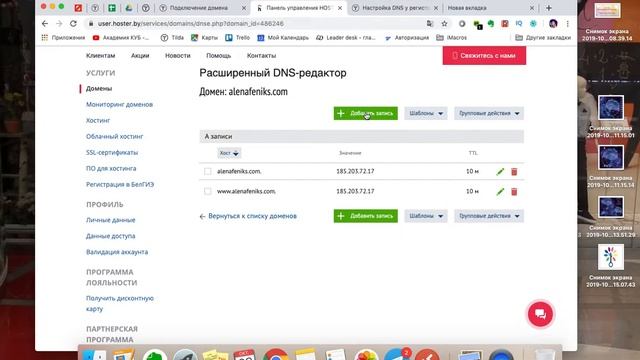Open Мониторинг доменов sidebar link

point(119,104)
